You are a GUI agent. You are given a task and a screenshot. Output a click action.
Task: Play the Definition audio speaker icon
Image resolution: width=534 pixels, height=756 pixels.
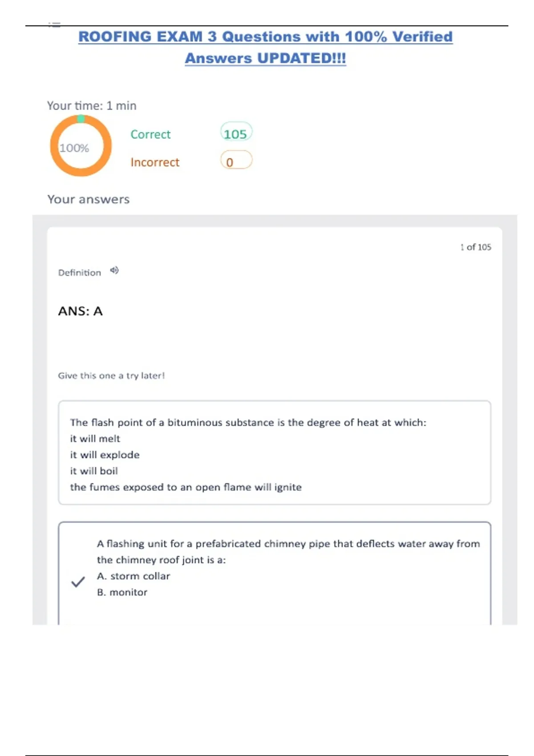(114, 270)
